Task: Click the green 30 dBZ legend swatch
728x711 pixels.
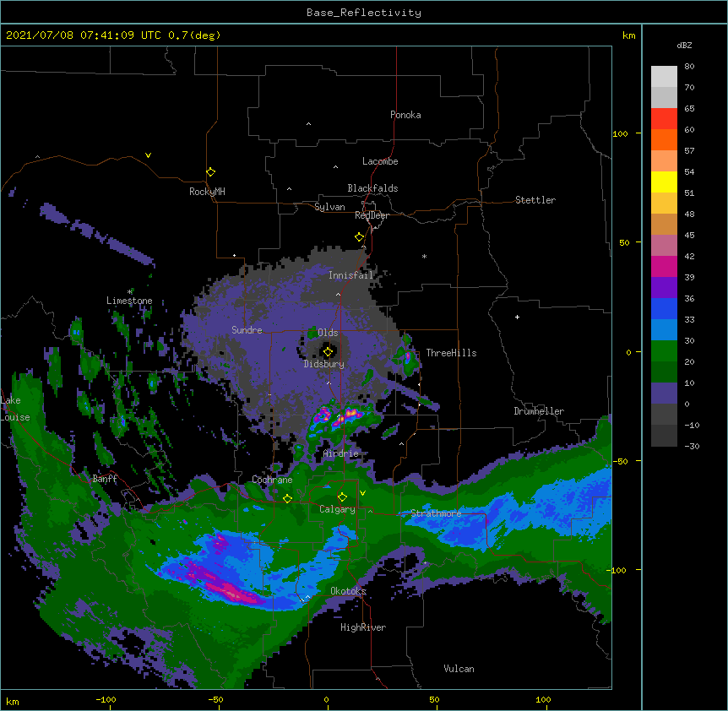Action: [x=664, y=350]
